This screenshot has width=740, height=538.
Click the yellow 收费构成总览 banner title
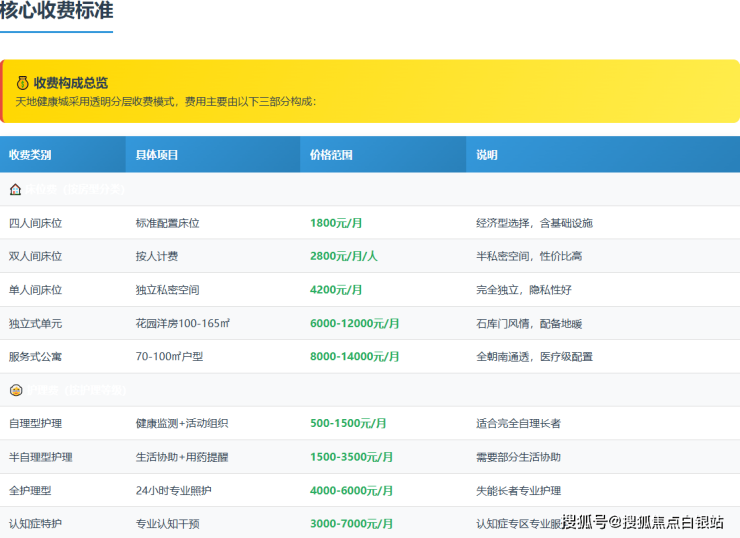[x=70, y=83]
